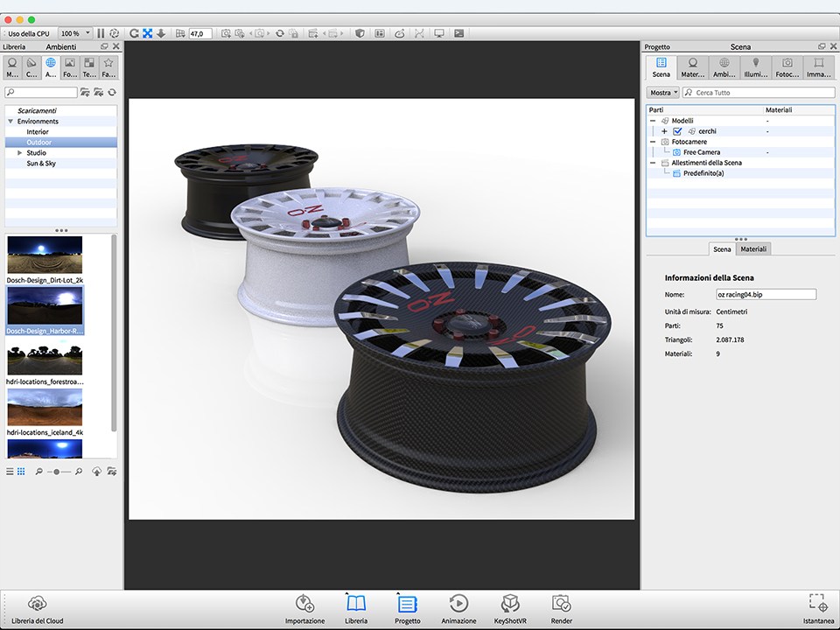Open the Importazione tool
The image size is (840, 630).
click(304, 604)
